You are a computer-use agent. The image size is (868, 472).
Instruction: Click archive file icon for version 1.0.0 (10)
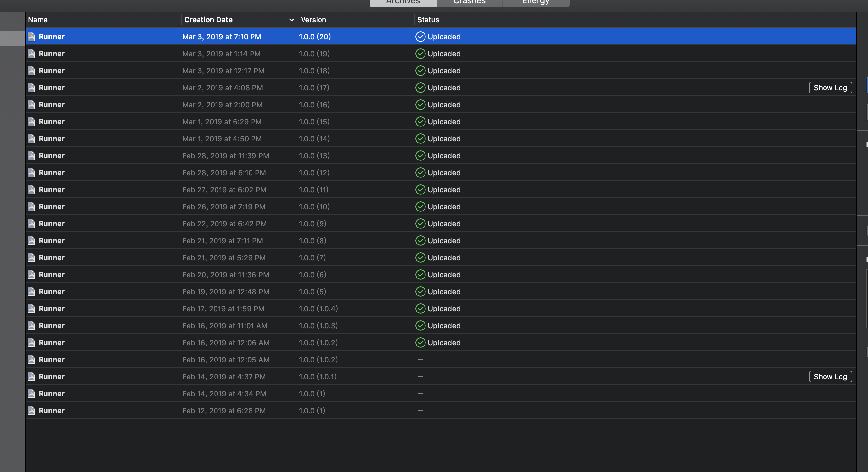click(31, 206)
